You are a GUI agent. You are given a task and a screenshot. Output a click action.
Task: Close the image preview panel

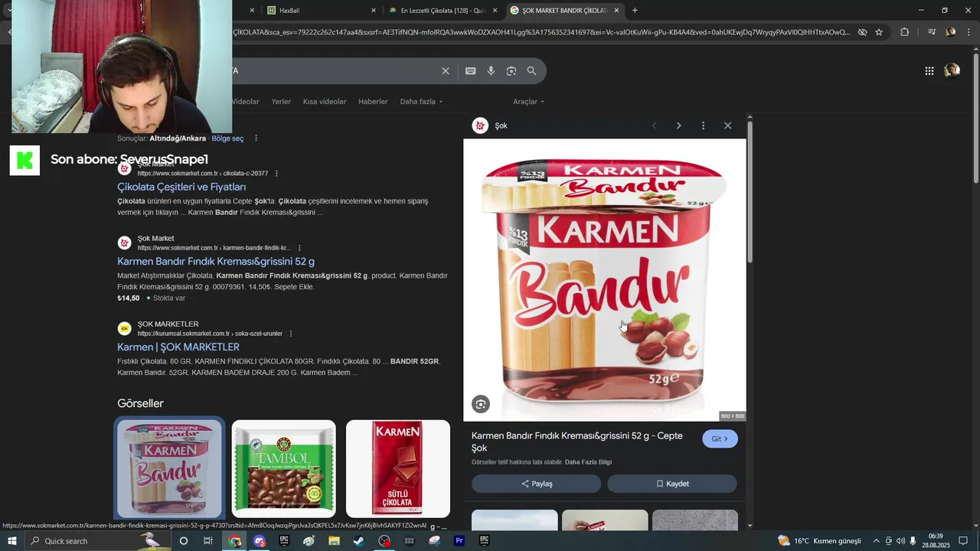727,126
